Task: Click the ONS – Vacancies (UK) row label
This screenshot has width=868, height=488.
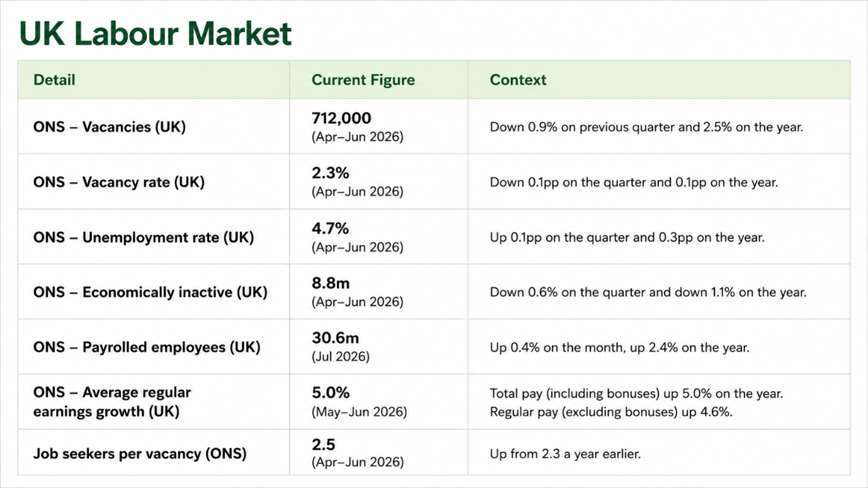Action: 110,127
